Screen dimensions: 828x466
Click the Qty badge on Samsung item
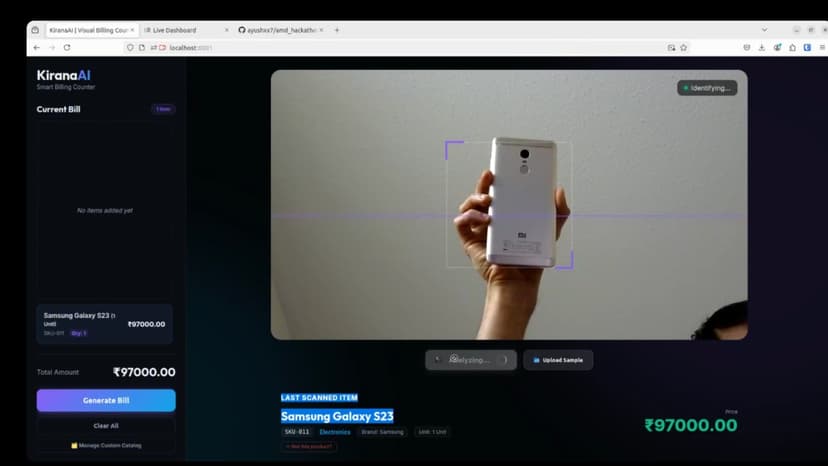pos(79,333)
